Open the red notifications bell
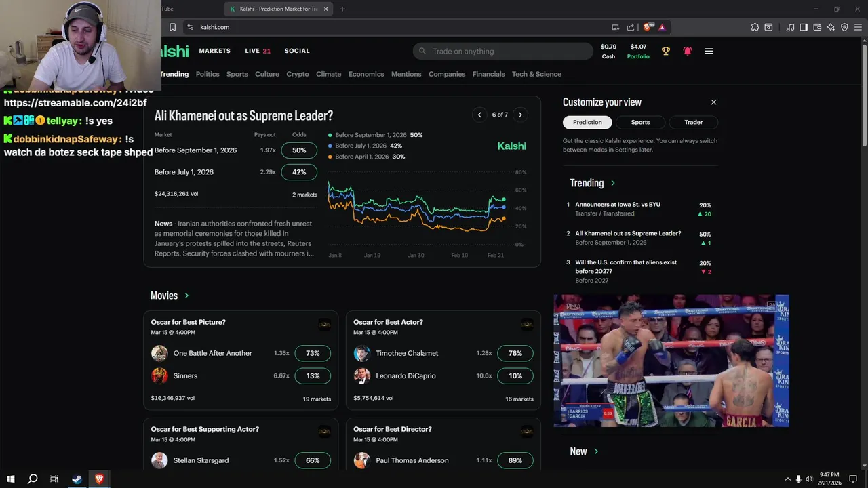This screenshot has width=868, height=488. click(x=688, y=51)
